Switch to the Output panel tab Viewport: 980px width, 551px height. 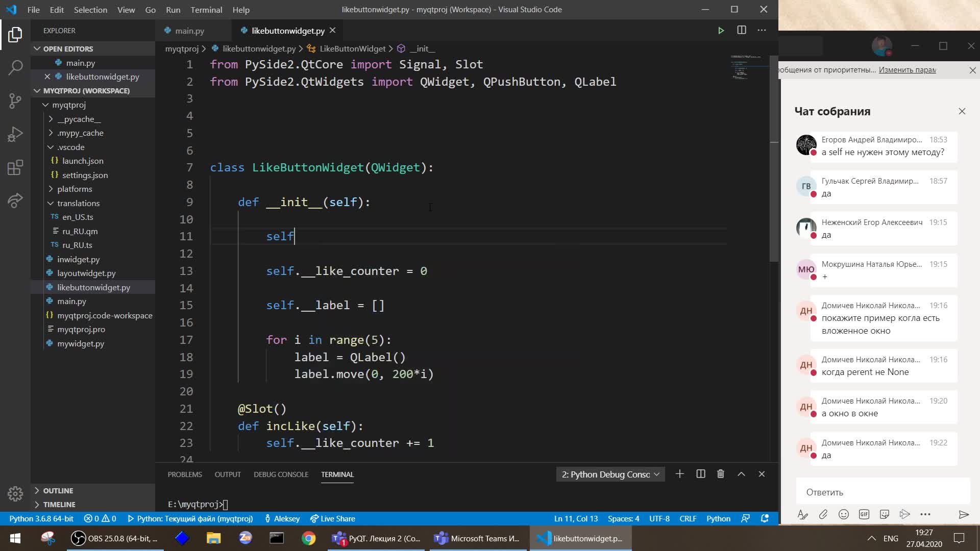pos(228,474)
